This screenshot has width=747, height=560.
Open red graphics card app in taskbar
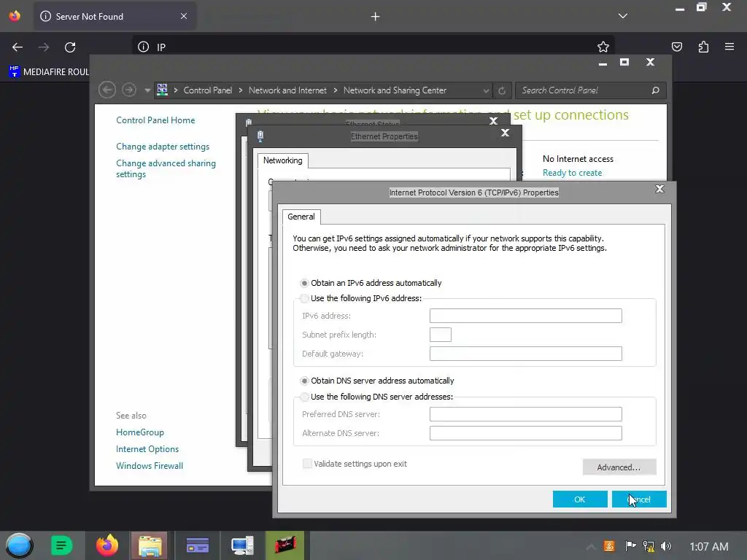click(x=285, y=545)
